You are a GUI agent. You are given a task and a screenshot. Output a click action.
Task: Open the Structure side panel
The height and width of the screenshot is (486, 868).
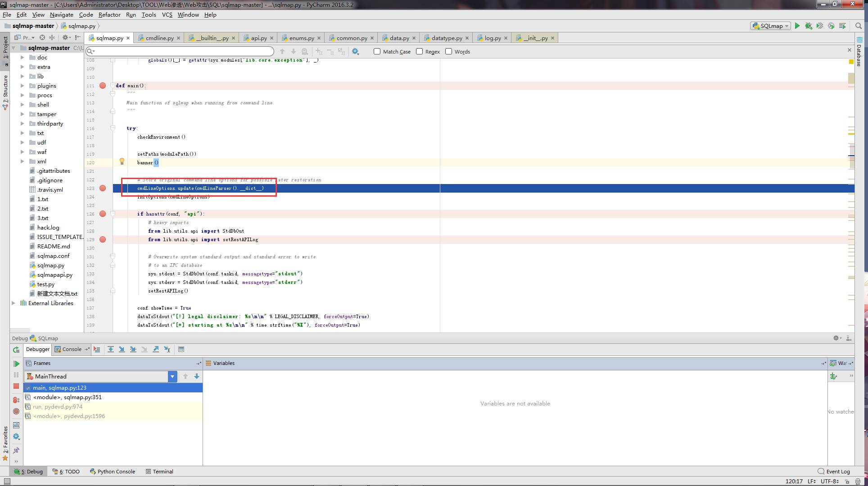(x=5, y=92)
